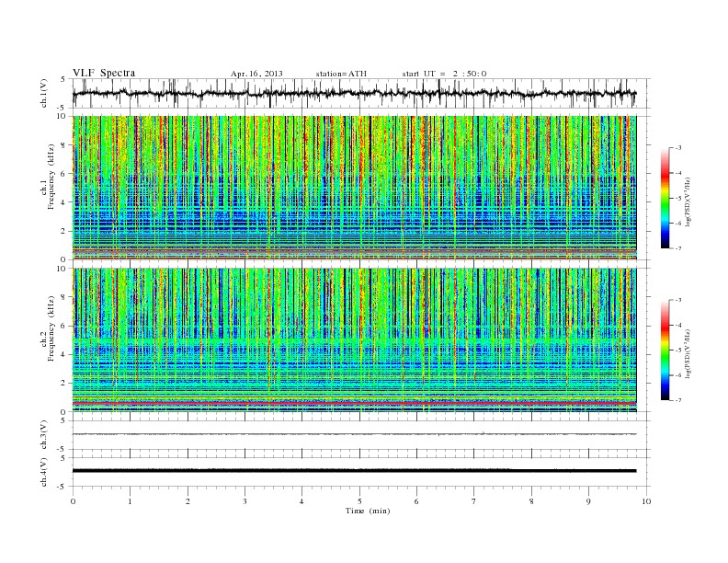The width and height of the screenshot is (728, 563).
Task: Click the "ch.3(V)" axis label
Action: [x=44, y=435]
